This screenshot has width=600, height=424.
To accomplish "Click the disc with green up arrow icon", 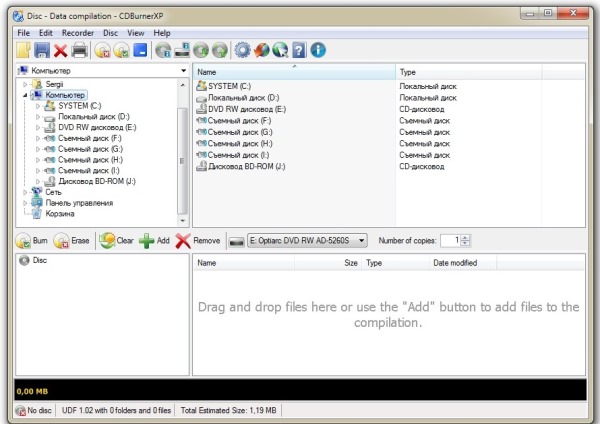I will 220,50.
